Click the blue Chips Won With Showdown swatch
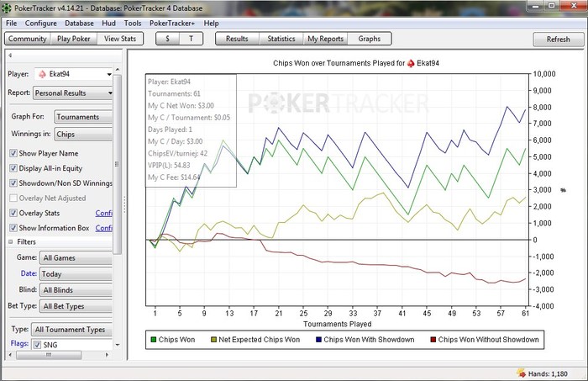Image resolution: width=588 pixels, height=381 pixels. pos(318,340)
